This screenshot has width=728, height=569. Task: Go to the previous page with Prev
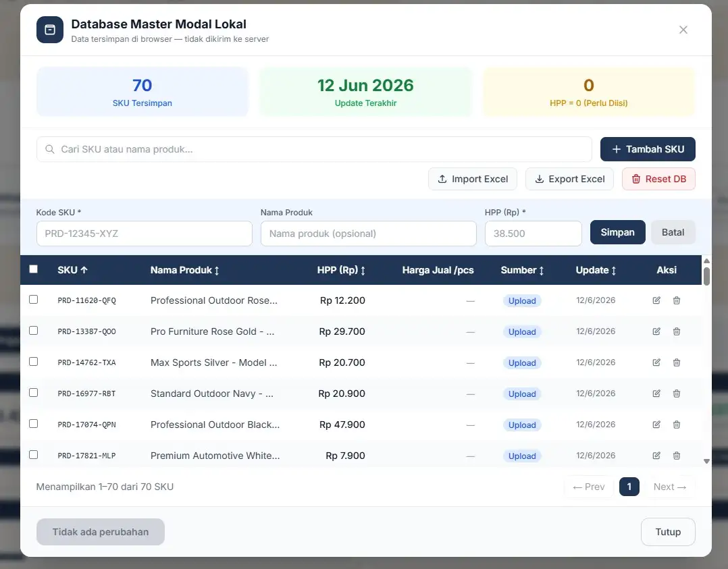click(x=589, y=487)
